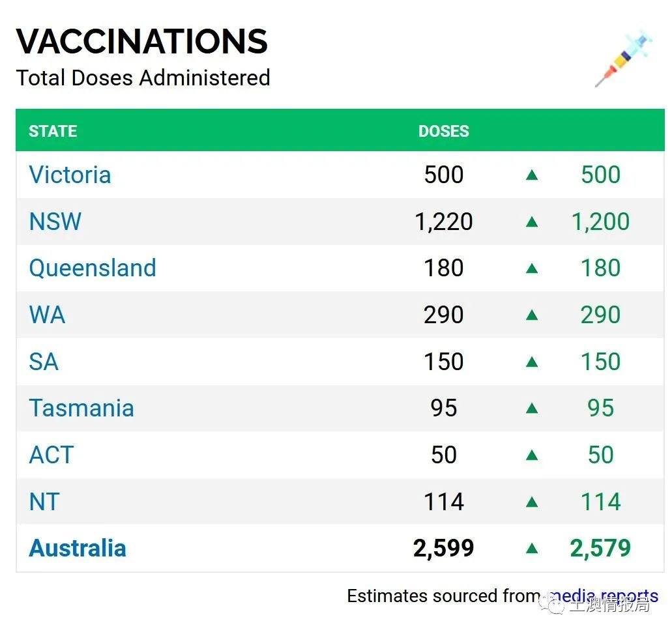Open the Tasmania link
This screenshot has width=672, height=634.
[81, 408]
